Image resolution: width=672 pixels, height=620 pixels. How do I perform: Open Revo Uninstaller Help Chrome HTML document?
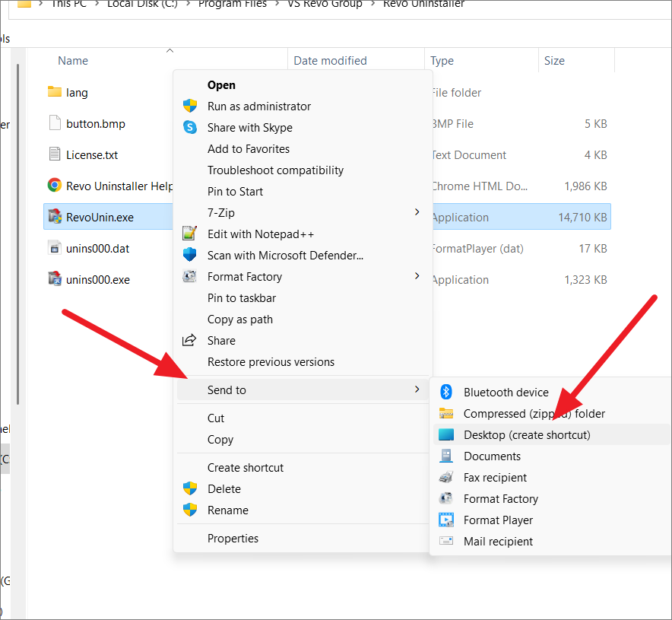point(122,186)
